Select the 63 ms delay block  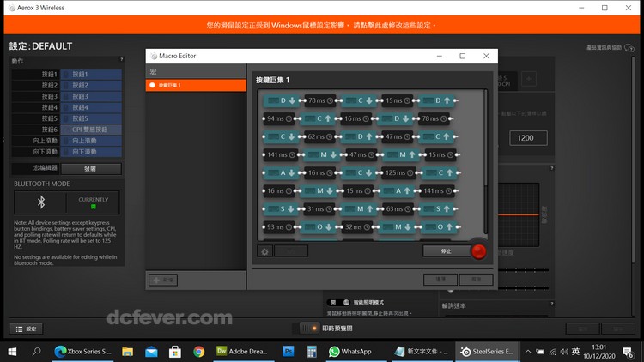pos(398,209)
